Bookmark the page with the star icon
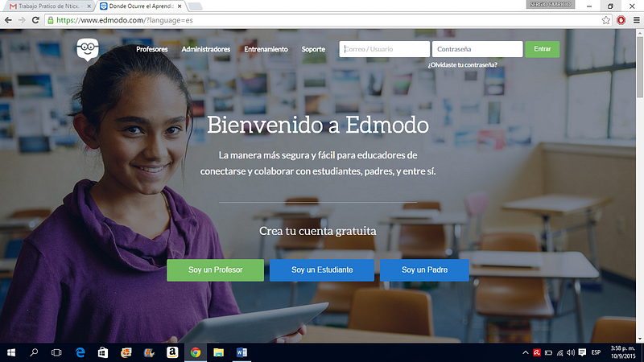Screen dimensions: 644x362 pyautogui.click(x=606, y=20)
